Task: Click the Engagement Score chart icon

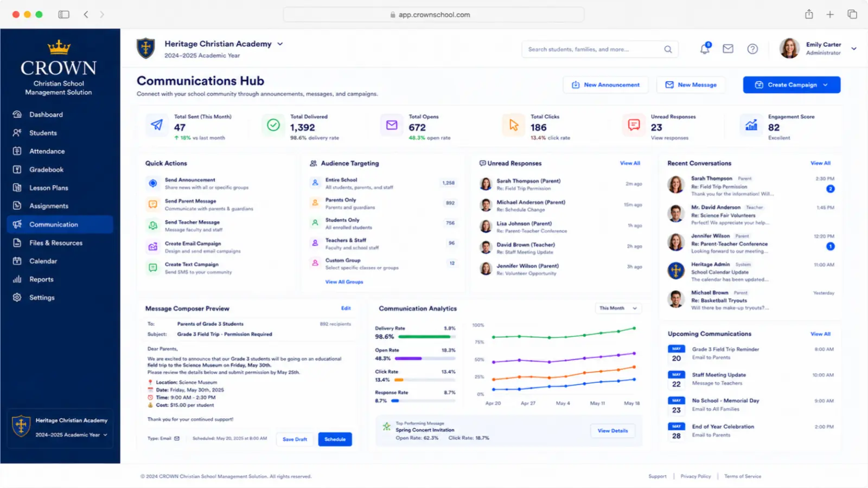Action: [x=751, y=125]
